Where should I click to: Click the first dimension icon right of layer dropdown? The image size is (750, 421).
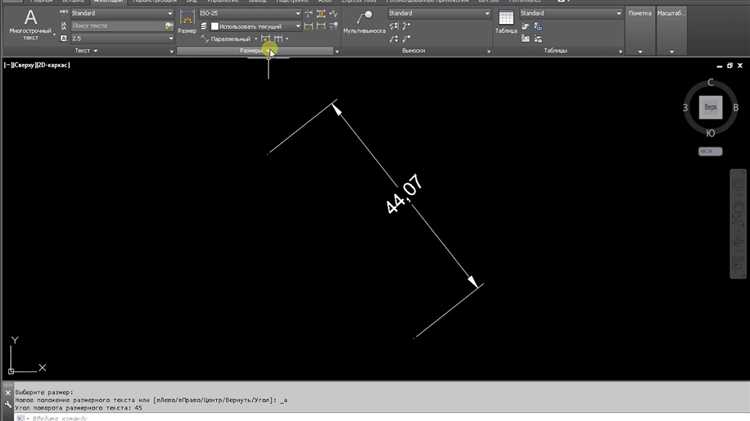[309, 26]
